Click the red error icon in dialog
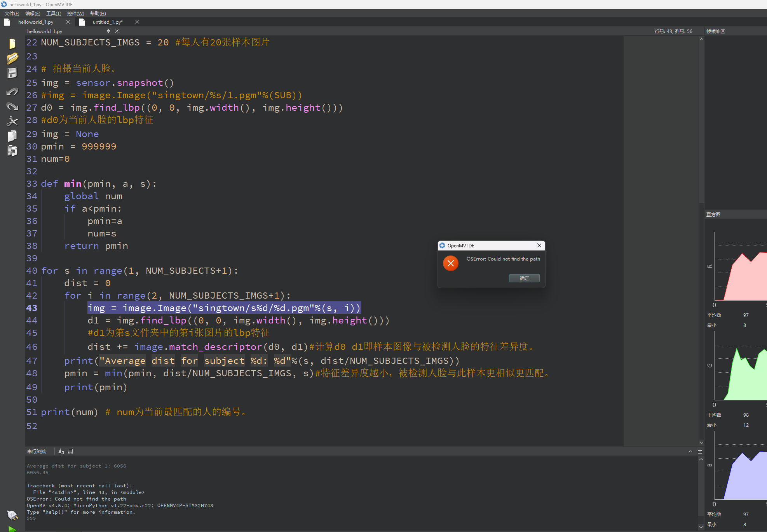Viewport: 767px width, 532px height. pos(451,263)
